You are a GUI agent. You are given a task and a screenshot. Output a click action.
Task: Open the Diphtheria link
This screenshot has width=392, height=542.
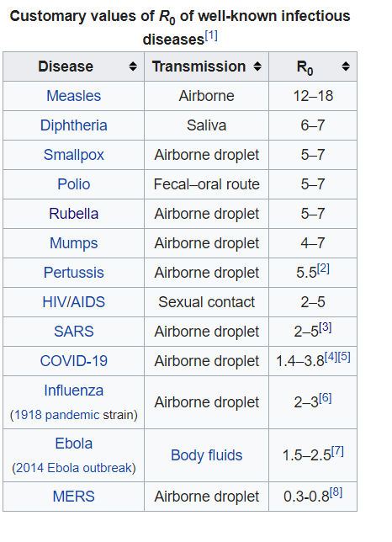click(x=73, y=125)
